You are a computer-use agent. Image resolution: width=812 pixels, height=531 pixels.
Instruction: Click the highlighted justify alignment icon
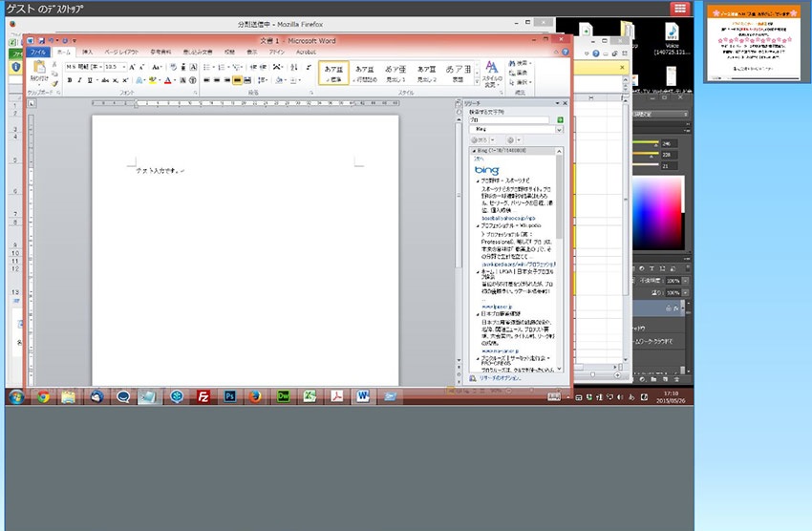pyautogui.click(x=237, y=80)
